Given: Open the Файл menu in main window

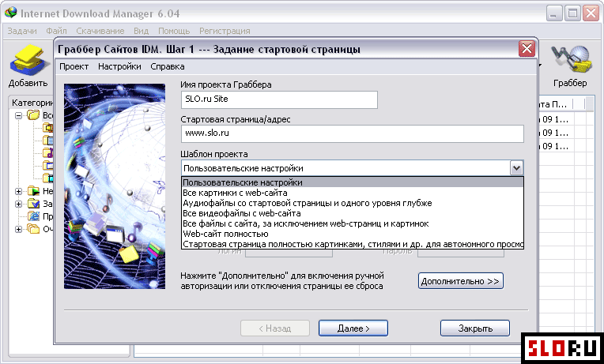Looking at the screenshot, I should tap(56, 31).
